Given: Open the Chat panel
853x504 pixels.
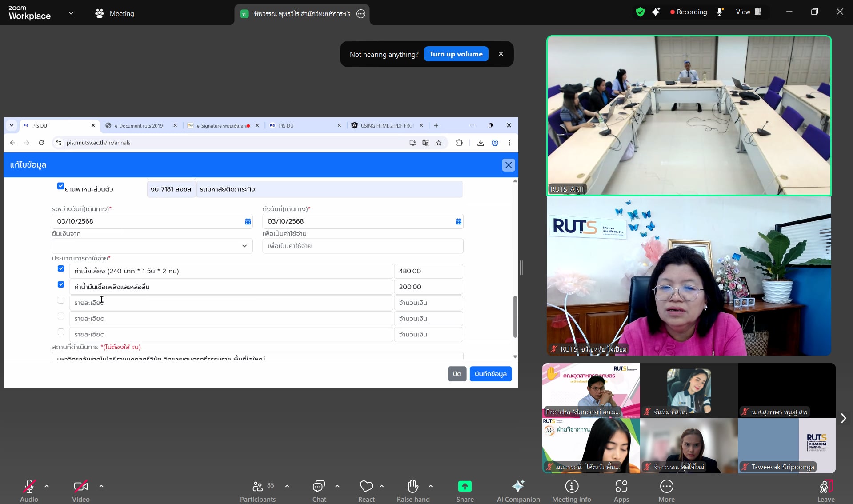Looking at the screenshot, I should (319, 487).
